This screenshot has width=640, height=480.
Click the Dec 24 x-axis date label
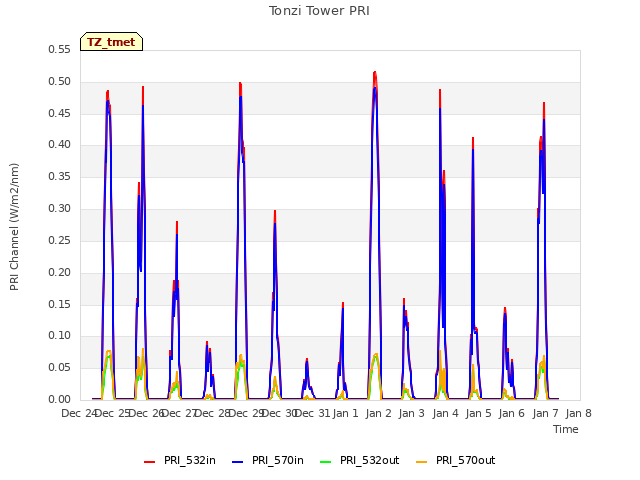point(78,413)
